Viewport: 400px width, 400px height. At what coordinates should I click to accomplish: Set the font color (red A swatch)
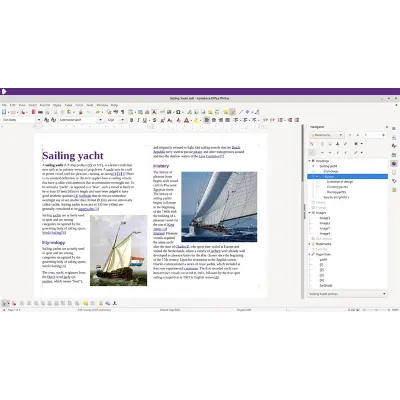[187, 120]
